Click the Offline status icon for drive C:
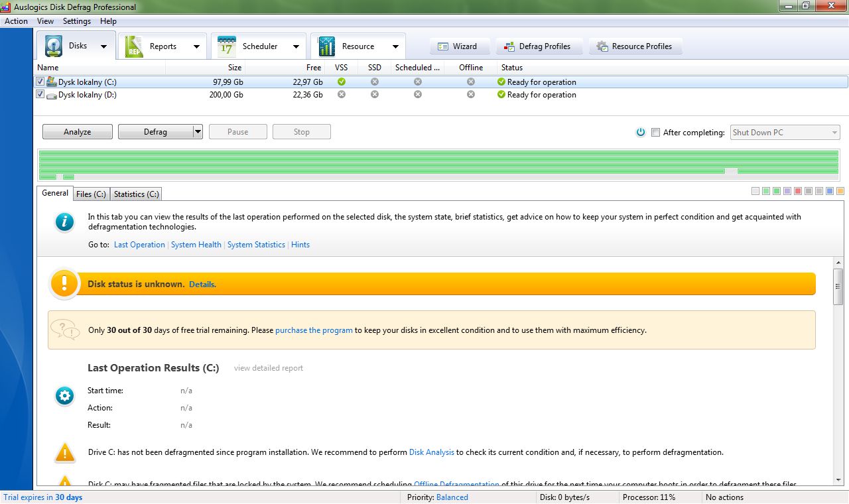Image resolution: width=849 pixels, height=504 pixels. coord(471,82)
